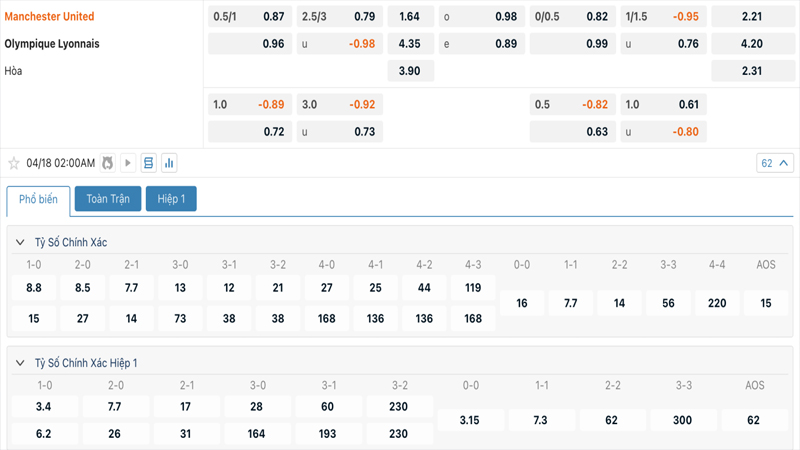Open the scoreboard layout icon
Screen dimensions: 800x450
point(148,163)
